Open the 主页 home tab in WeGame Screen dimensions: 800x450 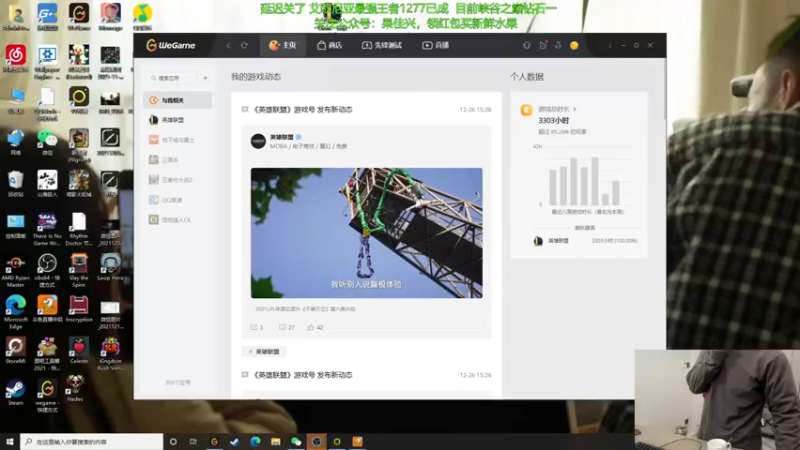[x=283, y=45]
